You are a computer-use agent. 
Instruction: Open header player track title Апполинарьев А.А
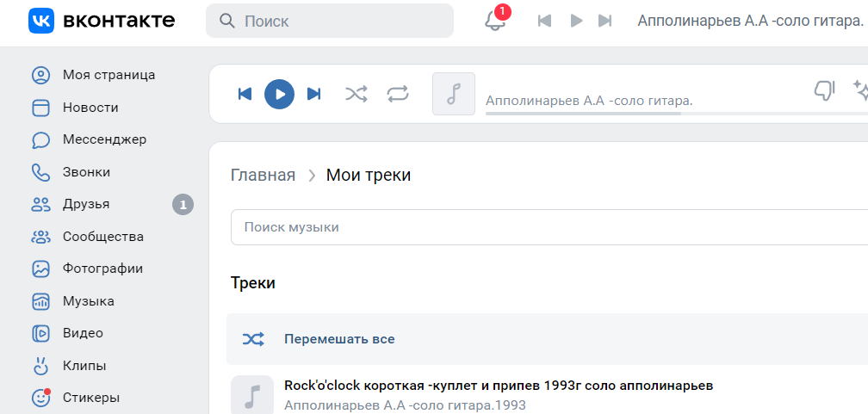coord(751,21)
